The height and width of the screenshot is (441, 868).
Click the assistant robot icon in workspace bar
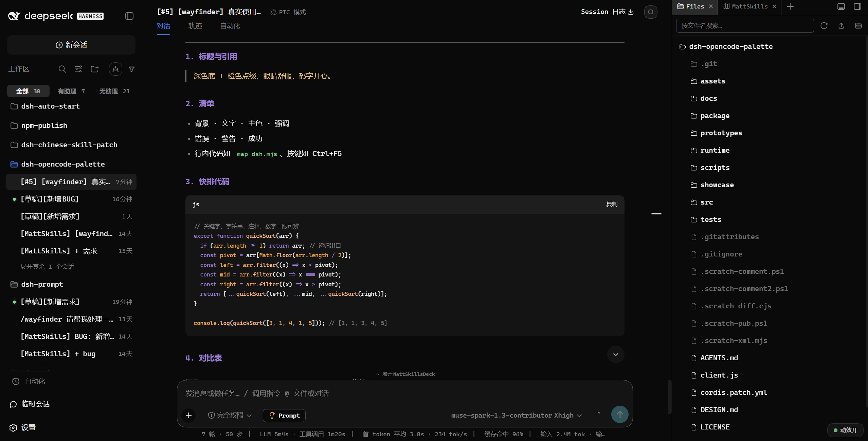(x=115, y=69)
